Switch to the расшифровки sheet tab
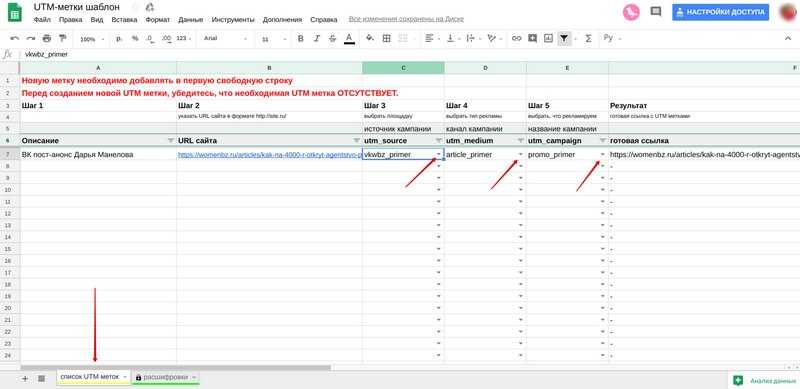Image resolution: width=800 pixels, height=389 pixels. tap(166, 377)
